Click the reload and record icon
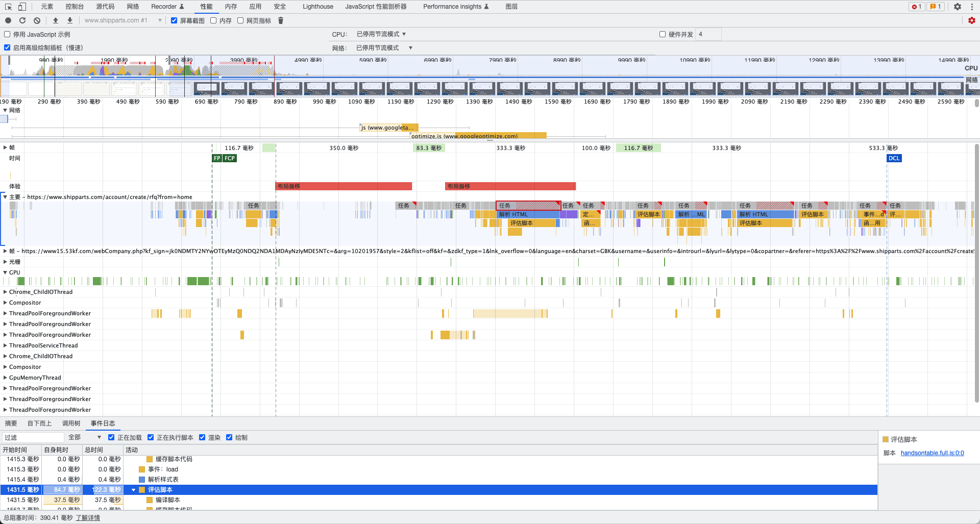 click(22, 20)
